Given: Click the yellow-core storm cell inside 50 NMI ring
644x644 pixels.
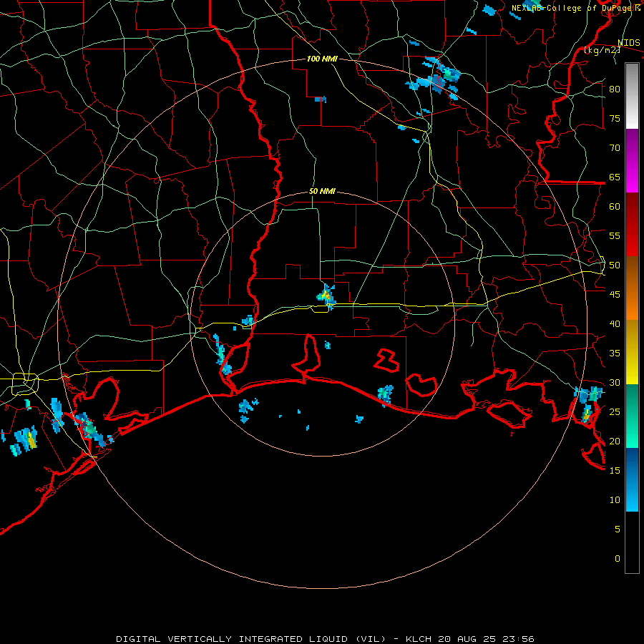Looking at the screenshot, I should pyautogui.click(x=327, y=296).
